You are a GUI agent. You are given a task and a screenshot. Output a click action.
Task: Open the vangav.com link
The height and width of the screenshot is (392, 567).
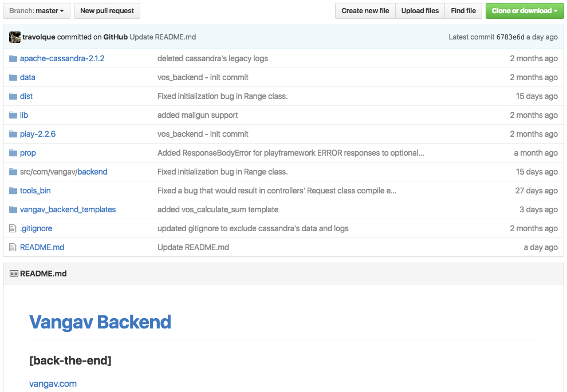tap(53, 383)
